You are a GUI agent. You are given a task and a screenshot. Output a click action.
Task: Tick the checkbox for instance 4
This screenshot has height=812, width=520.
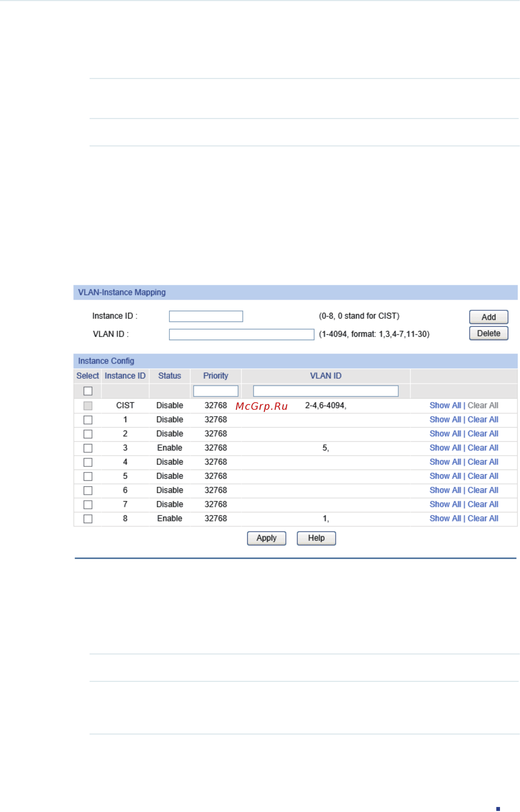[88, 462]
